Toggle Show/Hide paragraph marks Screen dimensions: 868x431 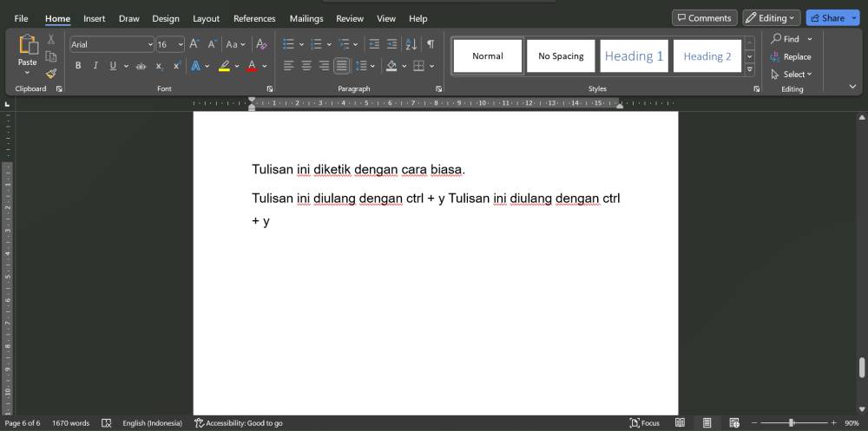[x=431, y=44]
